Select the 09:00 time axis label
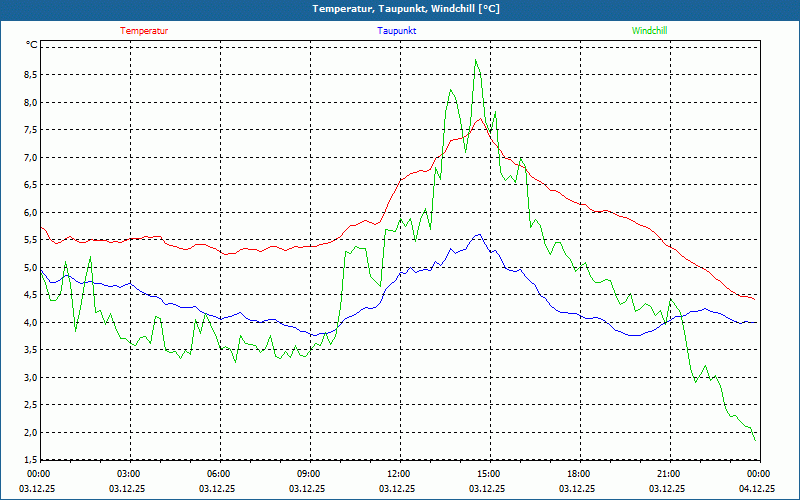The width and height of the screenshot is (800, 500). pos(308,474)
